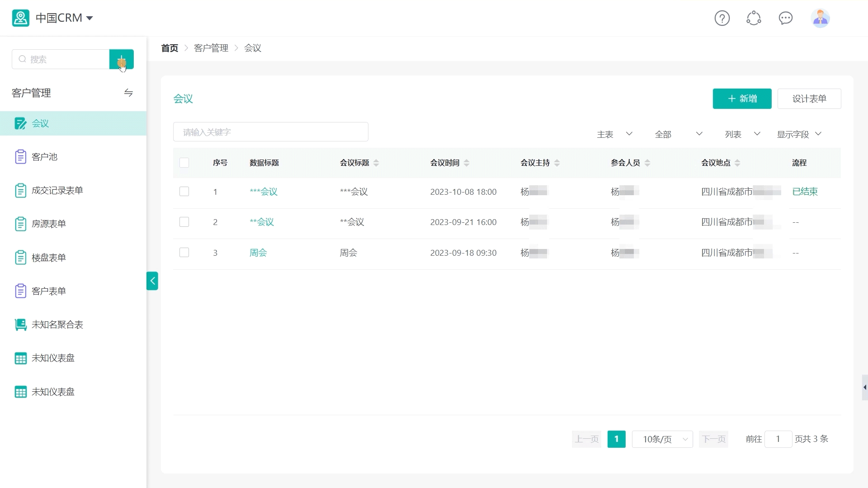Click the swap arrows icon next to 客户管理
This screenshot has height=488, width=868.
[128, 93]
